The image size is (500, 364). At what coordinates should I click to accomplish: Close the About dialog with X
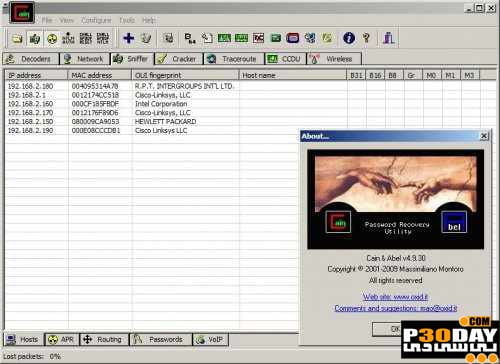click(x=484, y=136)
